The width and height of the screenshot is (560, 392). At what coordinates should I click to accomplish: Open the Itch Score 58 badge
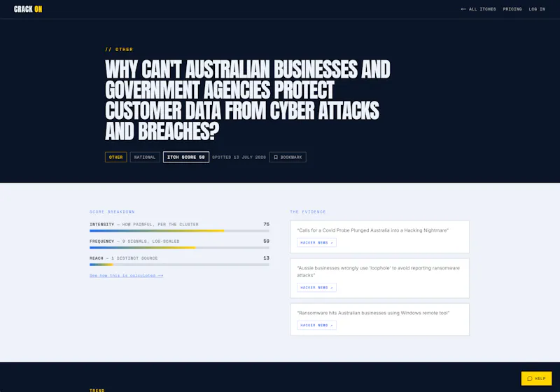pyautogui.click(x=186, y=157)
